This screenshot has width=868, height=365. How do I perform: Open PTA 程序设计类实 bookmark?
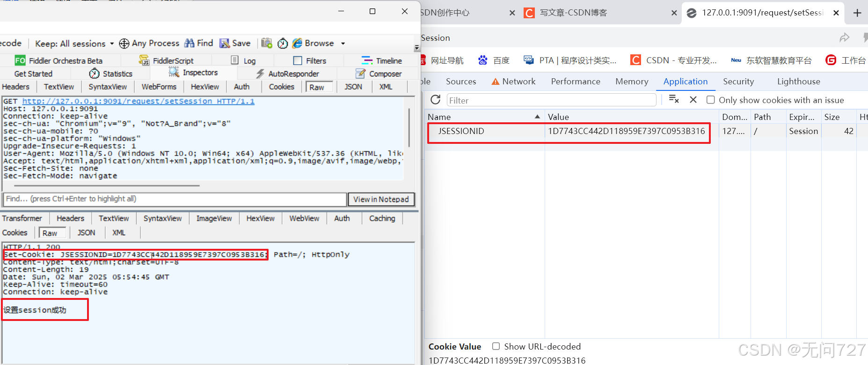click(570, 60)
